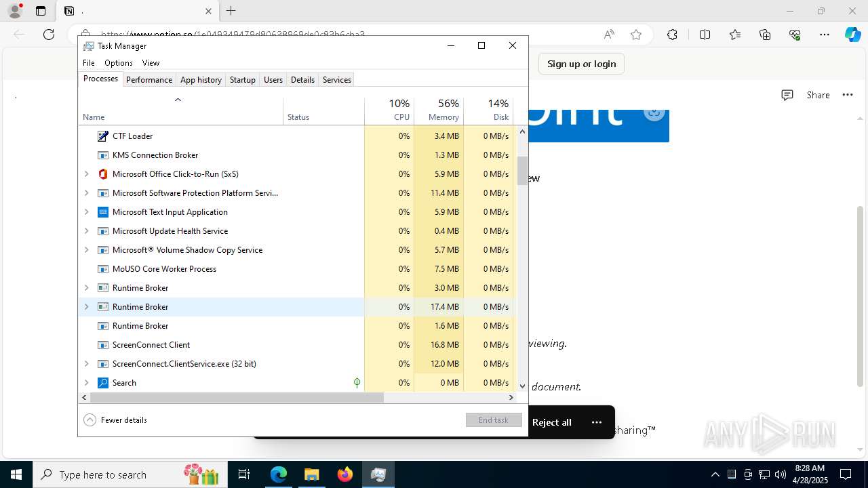This screenshot has height=488, width=868.
Task: Click the Microsoft Office Click-to-Run icon
Action: (103, 174)
